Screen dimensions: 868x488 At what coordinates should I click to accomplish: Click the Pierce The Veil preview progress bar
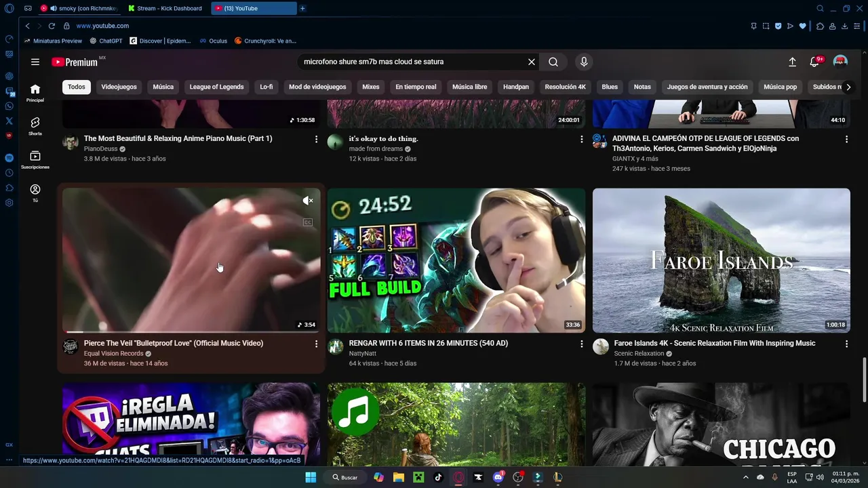click(191, 331)
